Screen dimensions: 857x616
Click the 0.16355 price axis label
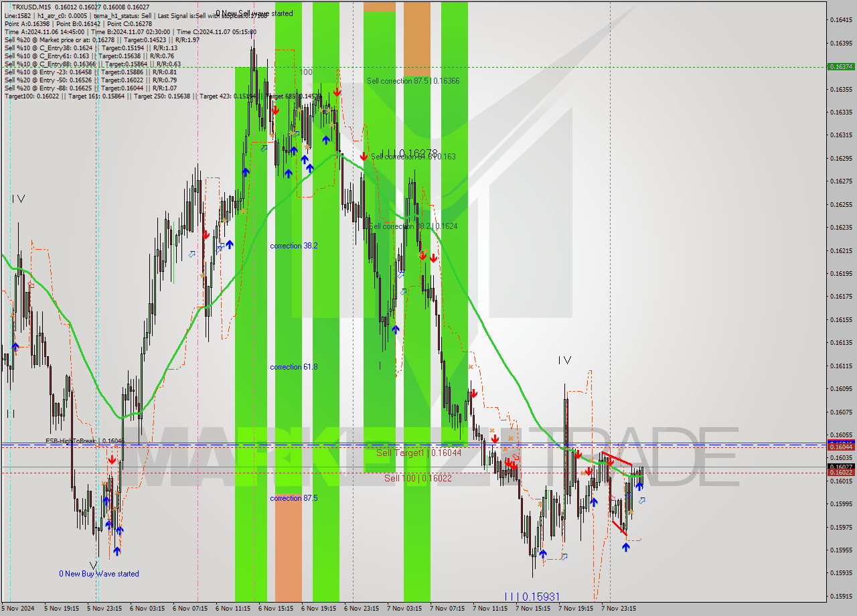pos(841,89)
